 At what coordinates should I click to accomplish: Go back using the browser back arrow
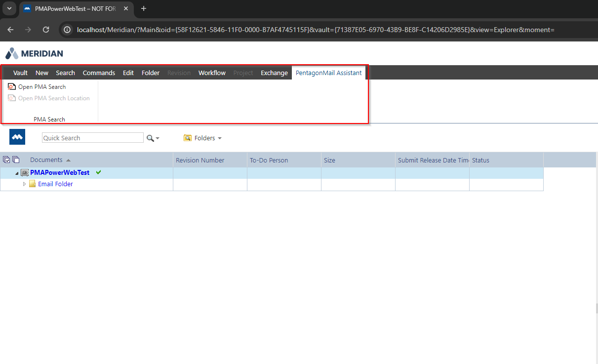pos(10,30)
